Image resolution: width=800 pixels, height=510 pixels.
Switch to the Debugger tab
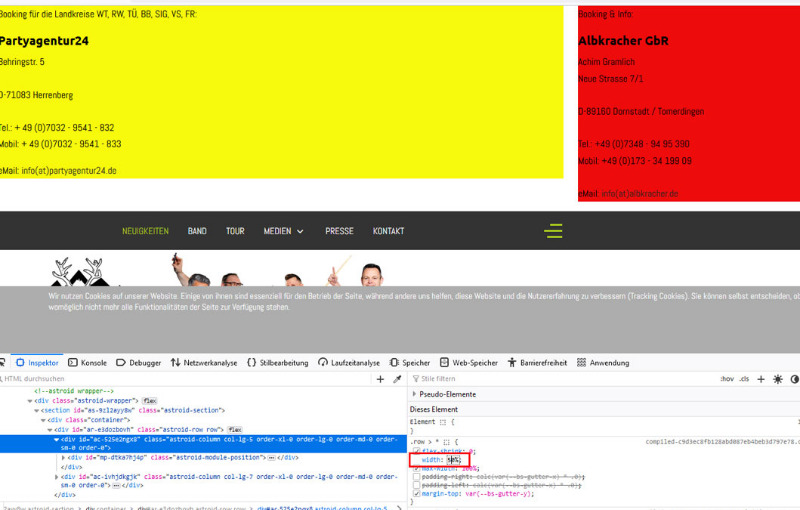coord(139,363)
